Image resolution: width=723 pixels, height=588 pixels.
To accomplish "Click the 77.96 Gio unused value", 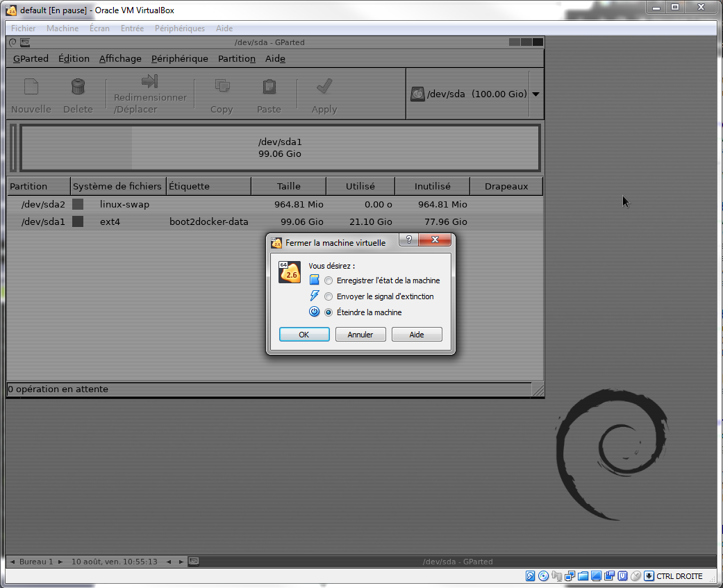I will pyautogui.click(x=445, y=221).
